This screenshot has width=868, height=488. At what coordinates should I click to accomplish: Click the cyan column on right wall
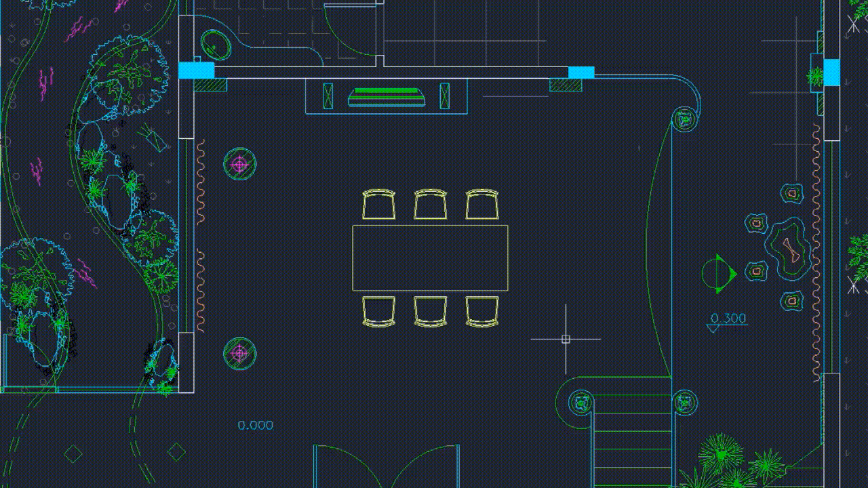[831, 73]
